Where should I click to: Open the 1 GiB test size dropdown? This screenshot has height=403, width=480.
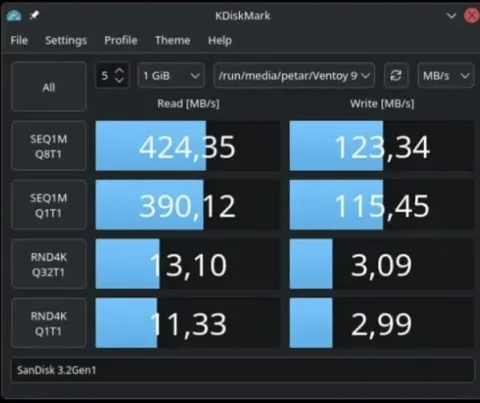(x=171, y=76)
